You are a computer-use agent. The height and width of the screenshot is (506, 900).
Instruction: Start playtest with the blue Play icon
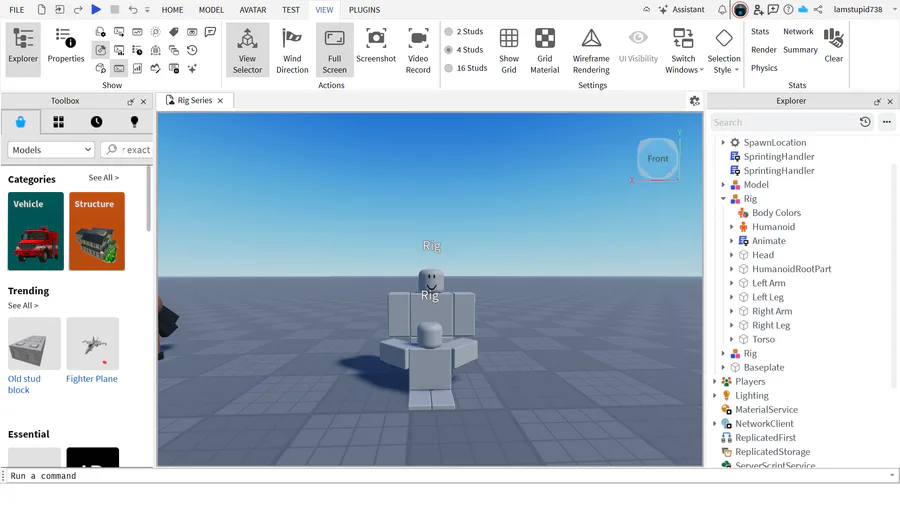point(96,9)
